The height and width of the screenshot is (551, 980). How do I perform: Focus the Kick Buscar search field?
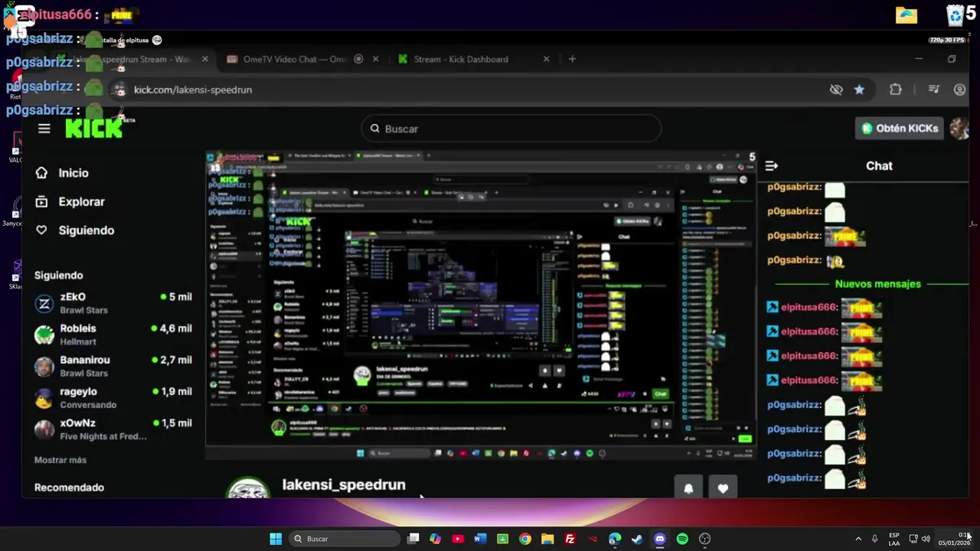click(511, 129)
